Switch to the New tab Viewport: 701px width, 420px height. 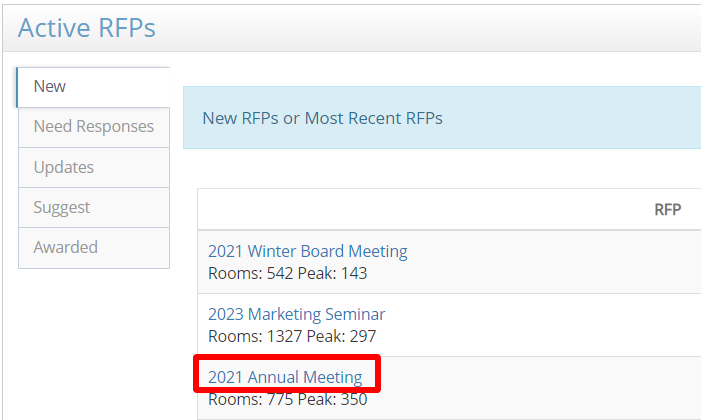[50, 87]
